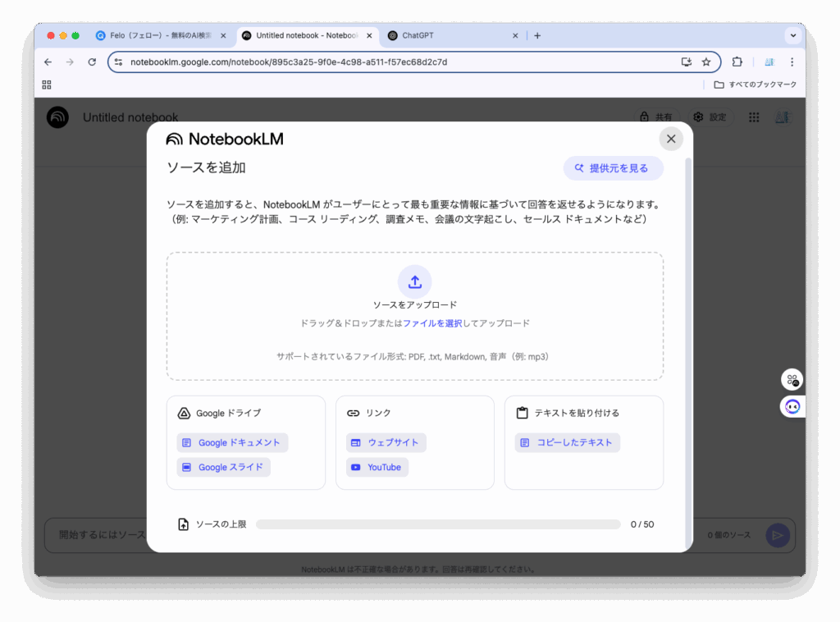840x622 pixels.
Task: Close the Felo tab
Action: click(x=223, y=35)
